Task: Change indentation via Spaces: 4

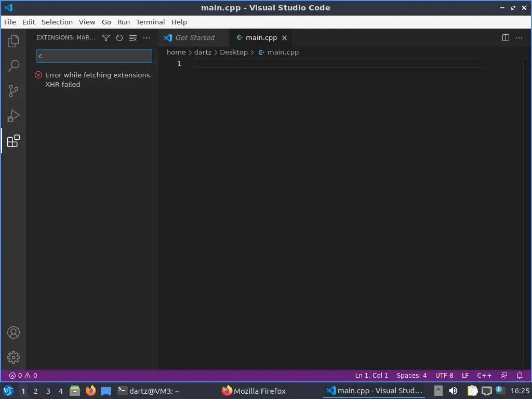Action: (411, 375)
